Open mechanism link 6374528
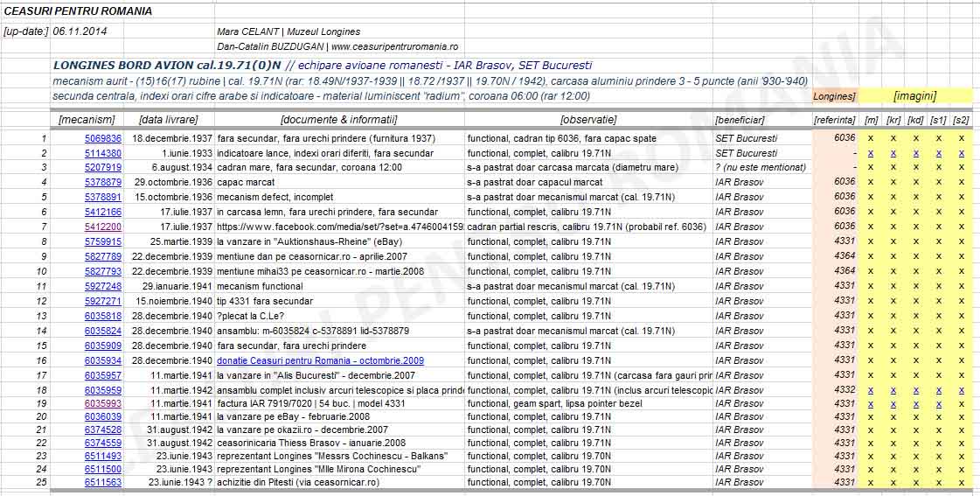The width and height of the screenshot is (980, 496). pyautogui.click(x=103, y=430)
